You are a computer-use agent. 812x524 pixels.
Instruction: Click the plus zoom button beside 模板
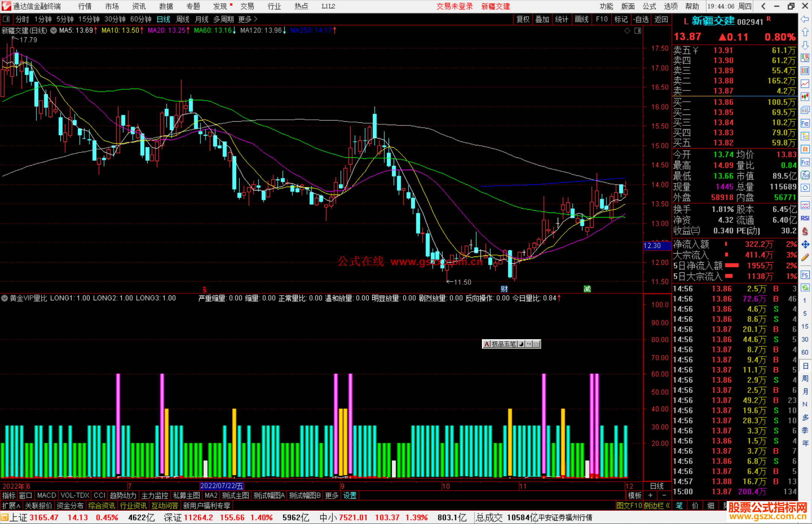point(650,495)
